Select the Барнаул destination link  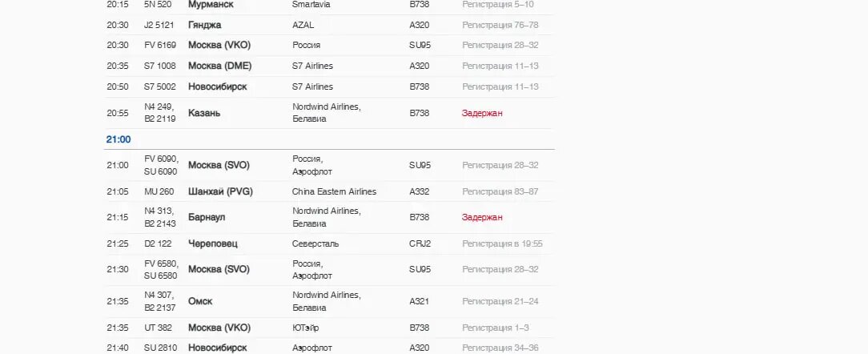pos(207,217)
